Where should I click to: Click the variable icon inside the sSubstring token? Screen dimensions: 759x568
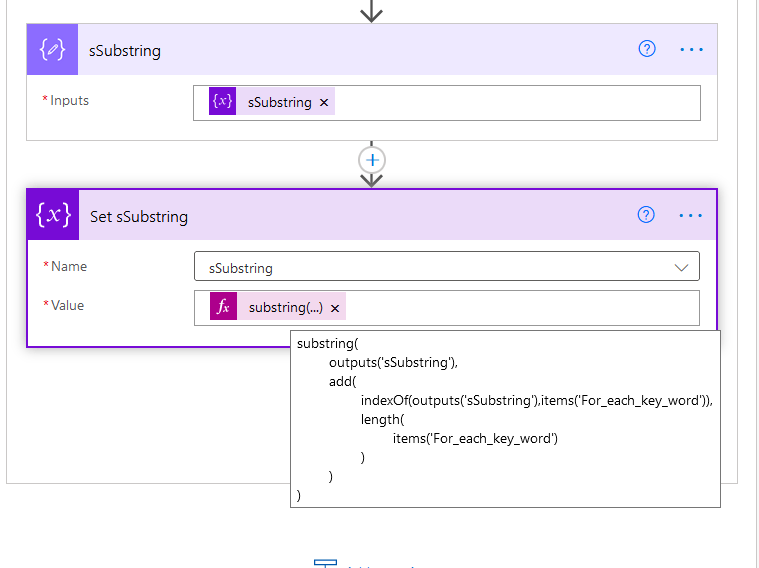pyautogui.click(x=223, y=102)
